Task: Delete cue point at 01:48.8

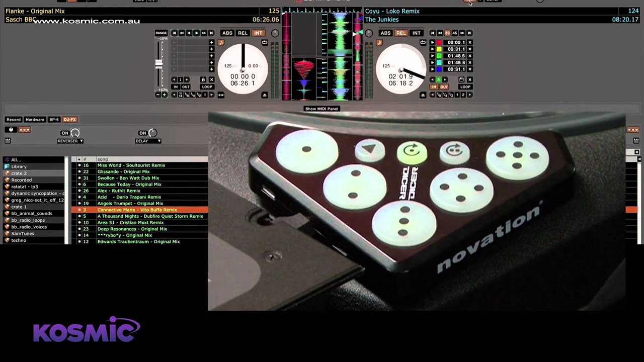Action: coord(470,62)
